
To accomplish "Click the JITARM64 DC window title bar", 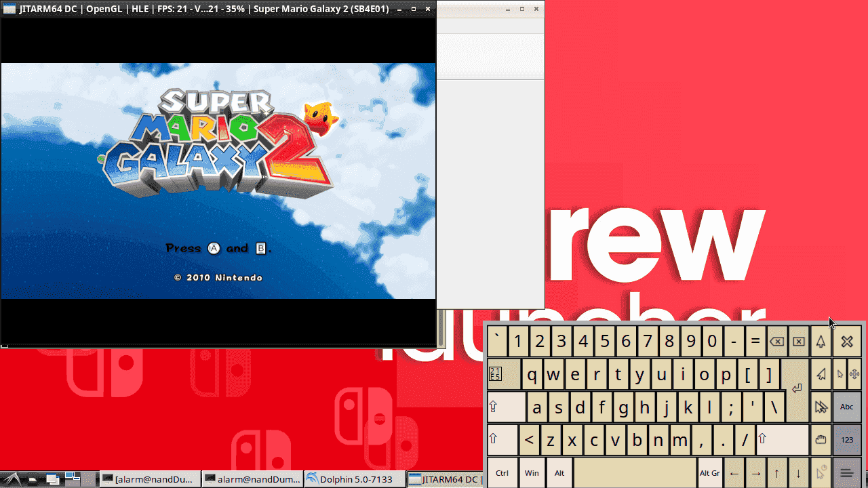I will pos(218,9).
